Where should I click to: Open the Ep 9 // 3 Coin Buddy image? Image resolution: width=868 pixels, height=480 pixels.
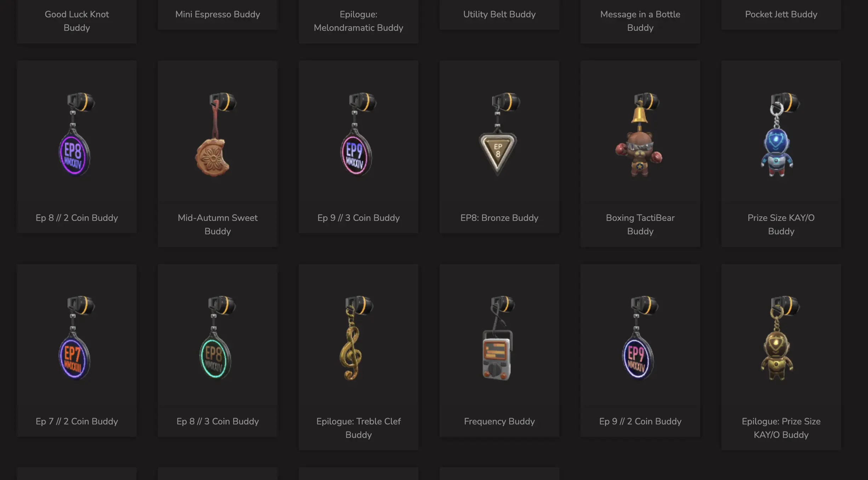358,134
